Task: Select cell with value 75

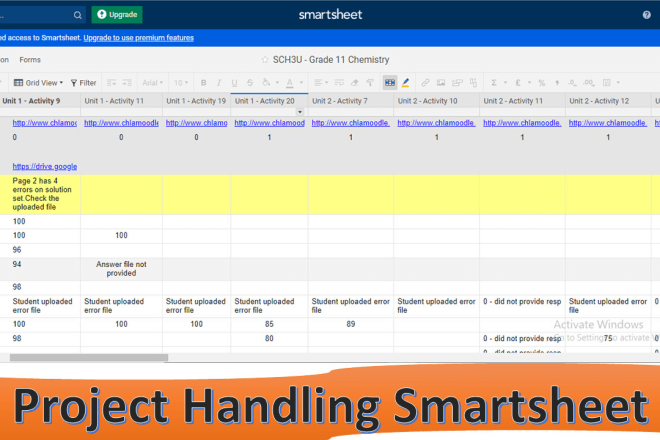Action: coord(608,339)
